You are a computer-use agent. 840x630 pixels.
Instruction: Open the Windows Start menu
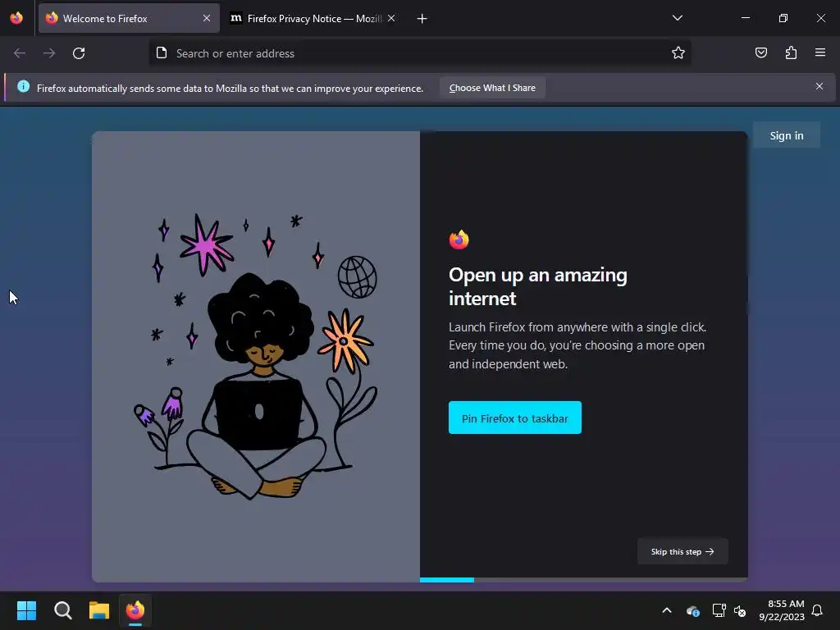(x=26, y=610)
